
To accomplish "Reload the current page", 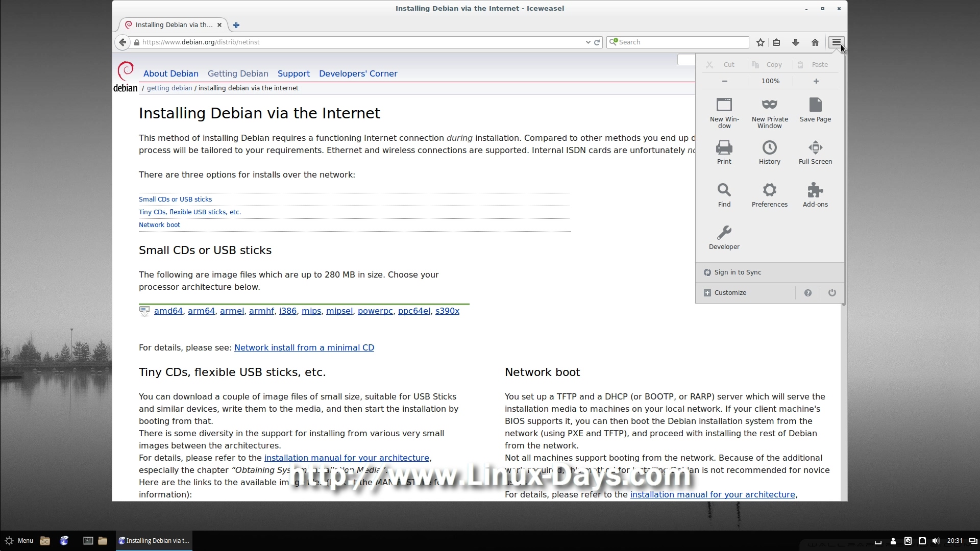I will (x=597, y=42).
